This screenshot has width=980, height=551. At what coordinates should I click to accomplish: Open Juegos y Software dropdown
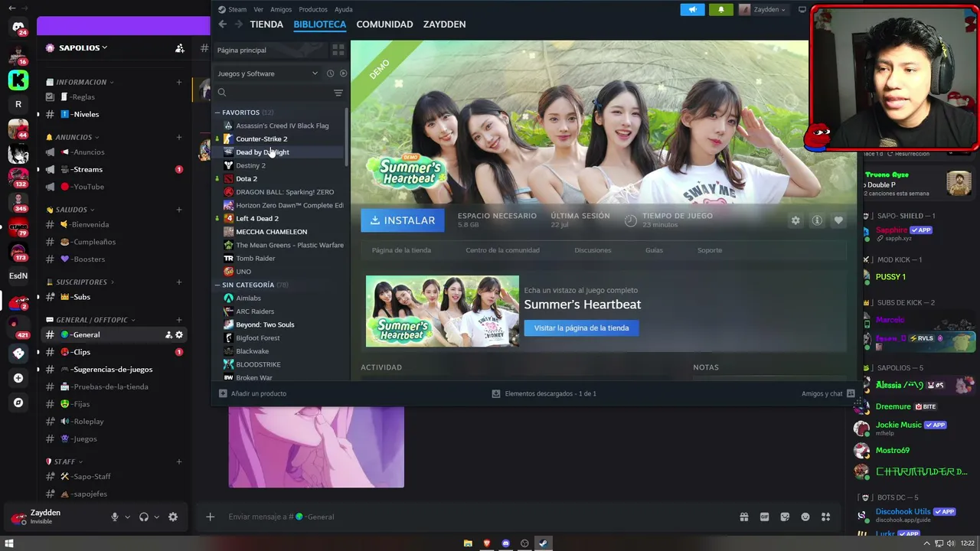pyautogui.click(x=266, y=73)
